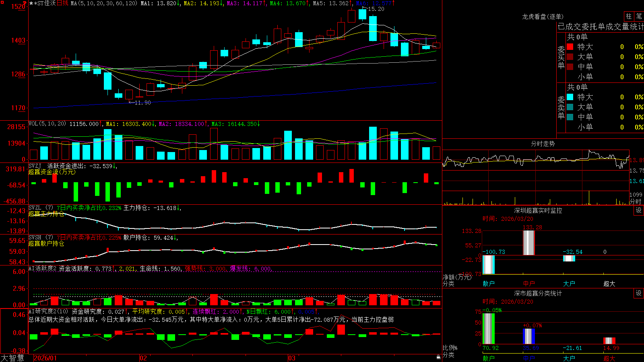Open 设 settings for 深圳超赢实时监控 panel
644x362 pixels.
coord(639,210)
